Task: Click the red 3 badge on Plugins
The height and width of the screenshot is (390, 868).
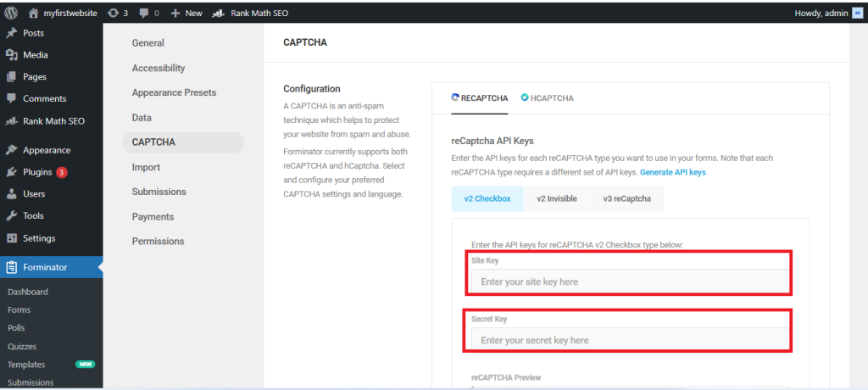Action: click(61, 172)
